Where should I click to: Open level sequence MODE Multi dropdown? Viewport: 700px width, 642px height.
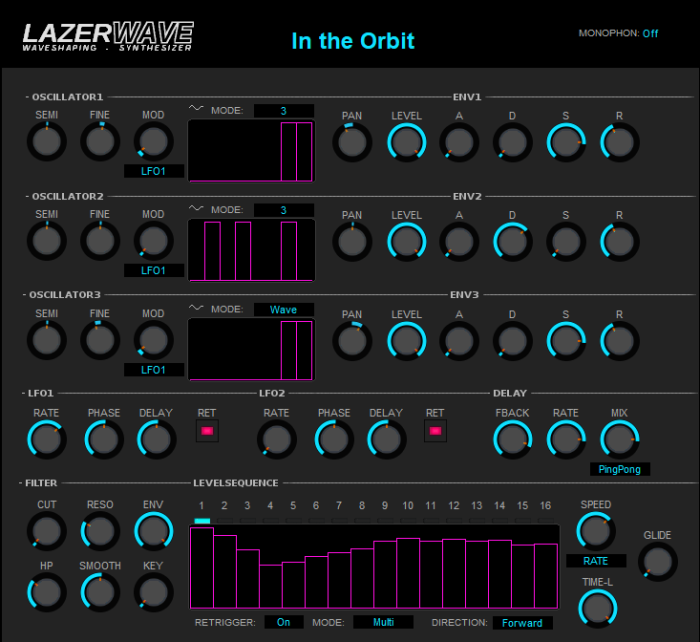pos(383,622)
